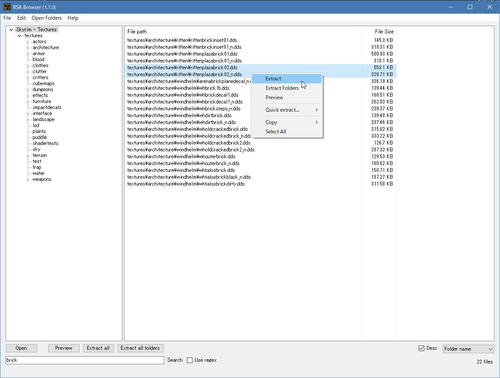Screen dimensions: 500x378
Task: Collapse the textures tree node arrow
Action: pos(19,36)
